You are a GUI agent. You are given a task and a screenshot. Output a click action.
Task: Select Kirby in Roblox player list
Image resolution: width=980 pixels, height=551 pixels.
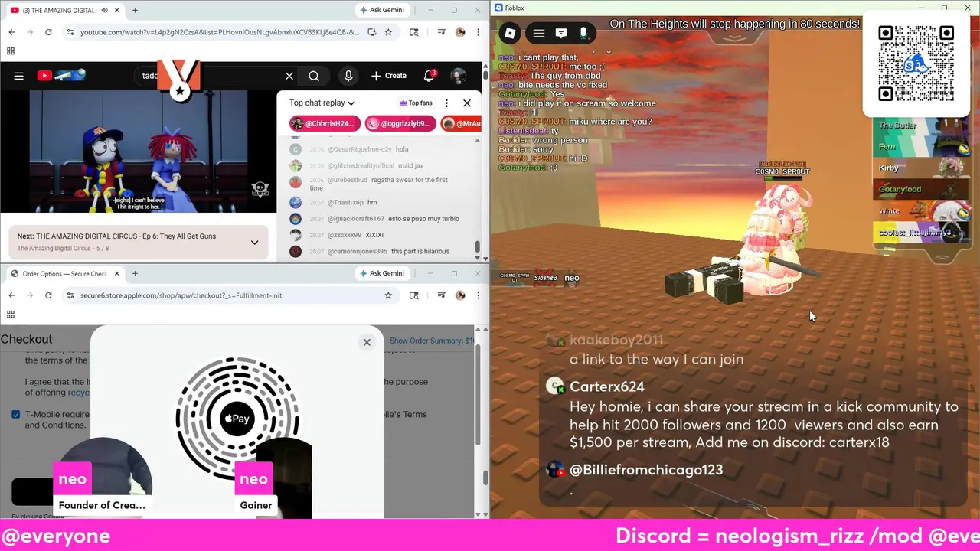click(920, 168)
